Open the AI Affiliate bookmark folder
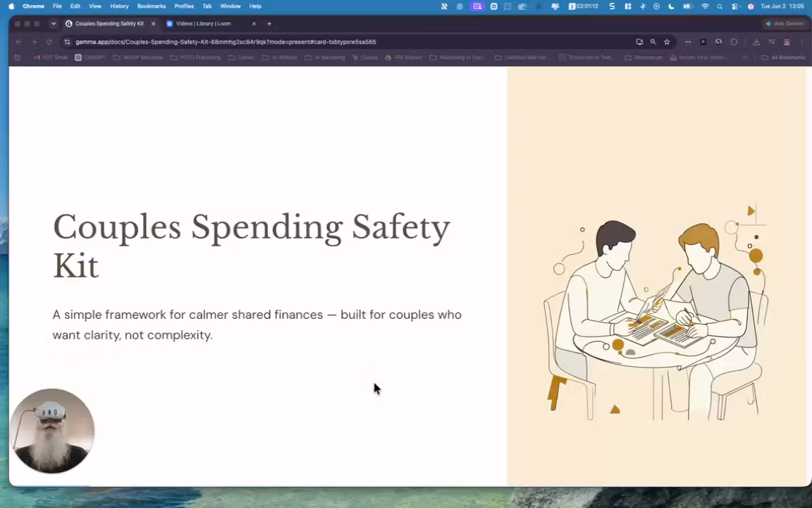Viewport: 812px width, 508px height. point(280,58)
